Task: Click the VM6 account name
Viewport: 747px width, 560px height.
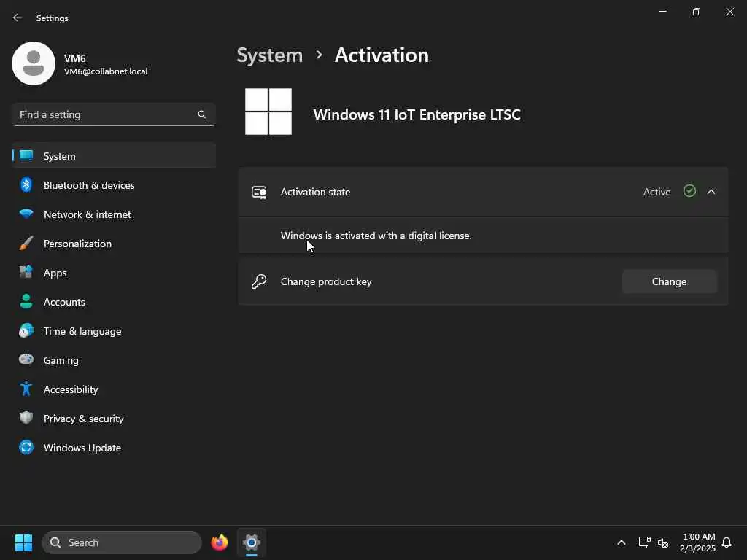Action: [x=75, y=58]
